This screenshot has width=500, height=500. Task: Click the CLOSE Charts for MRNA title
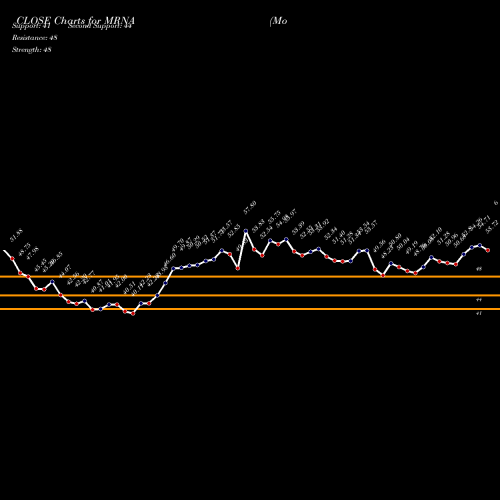tap(76, 21)
